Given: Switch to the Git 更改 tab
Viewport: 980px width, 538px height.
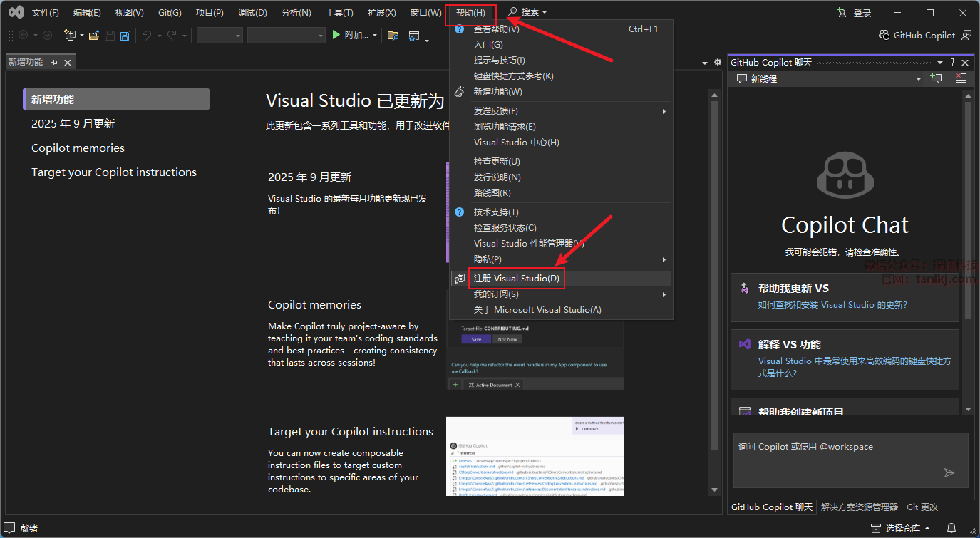Looking at the screenshot, I should click(x=922, y=507).
